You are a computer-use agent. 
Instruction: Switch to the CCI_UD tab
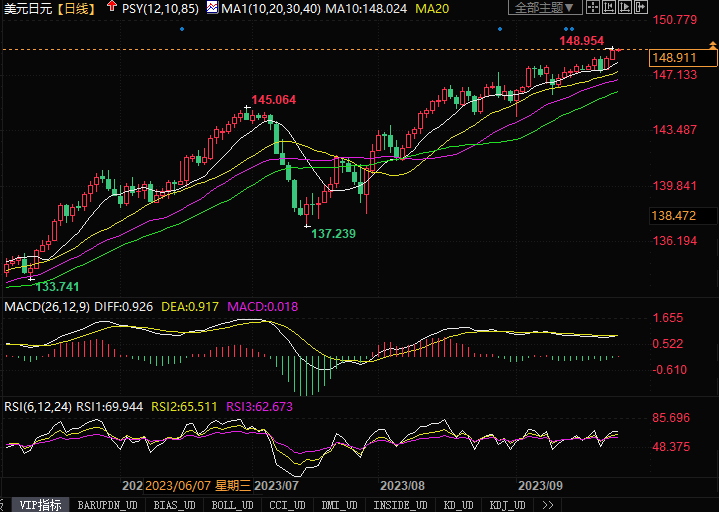pos(287,505)
